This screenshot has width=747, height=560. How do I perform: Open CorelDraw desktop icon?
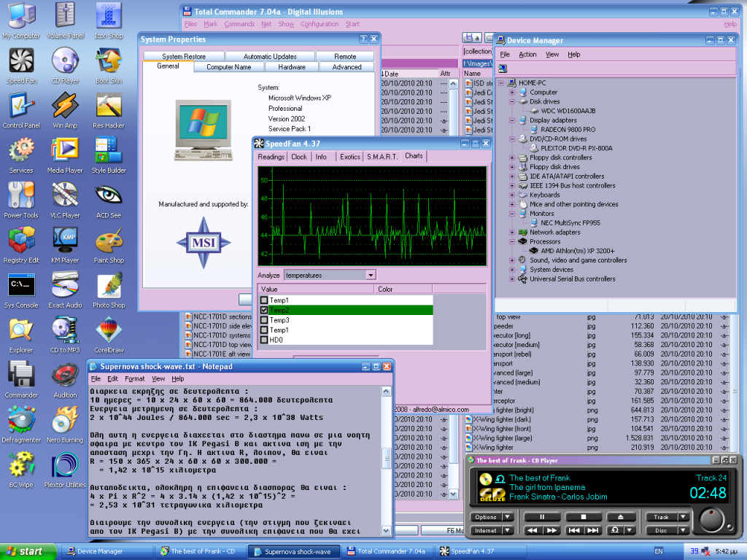tap(109, 335)
